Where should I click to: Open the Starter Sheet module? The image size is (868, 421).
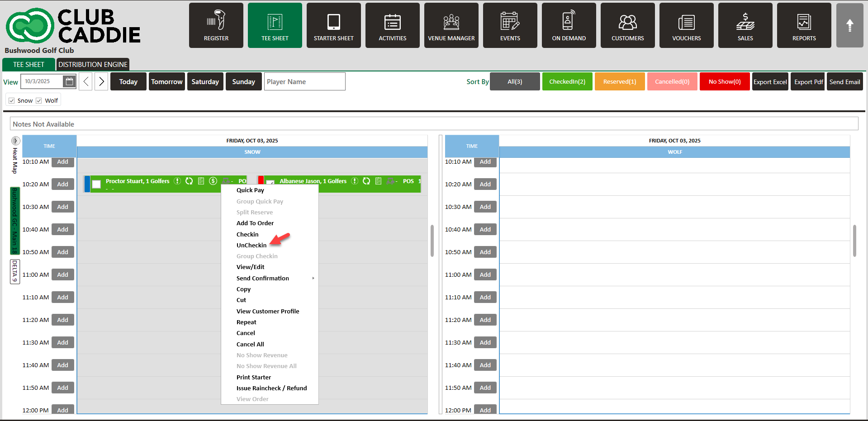[x=333, y=25]
